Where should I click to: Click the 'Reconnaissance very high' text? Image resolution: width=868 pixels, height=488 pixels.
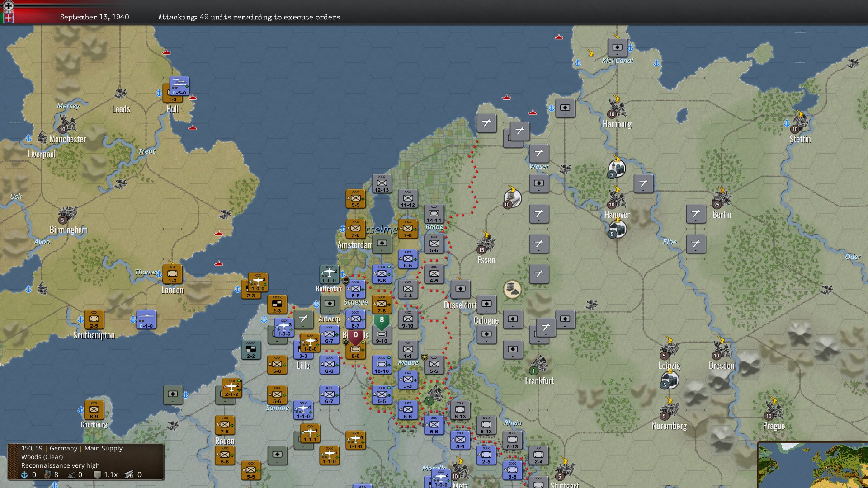click(x=60, y=465)
